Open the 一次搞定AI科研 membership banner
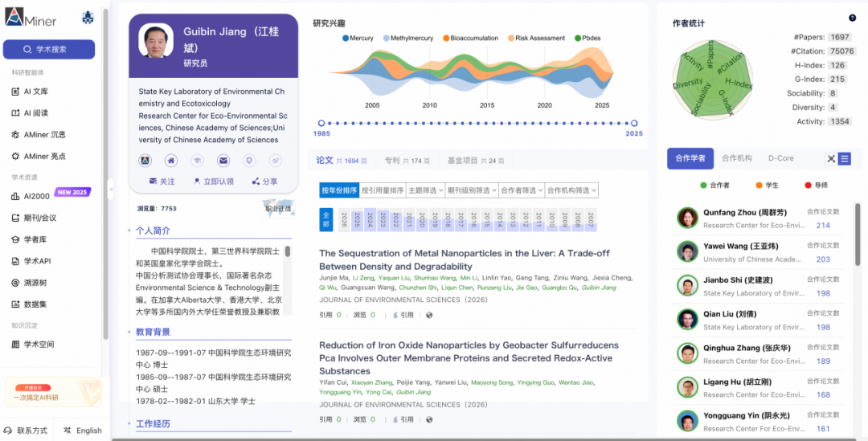 pyautogui.click(x=53, y=392)
